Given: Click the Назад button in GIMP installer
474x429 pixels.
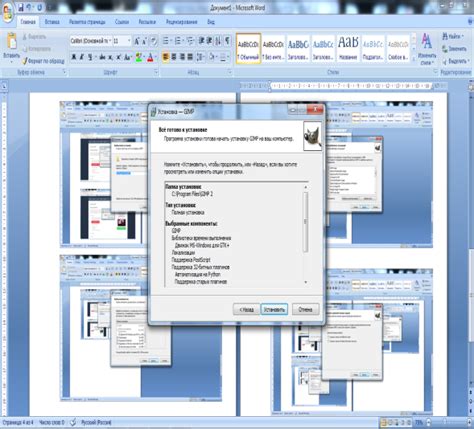Looking at the screenshot, I should 246,309.
